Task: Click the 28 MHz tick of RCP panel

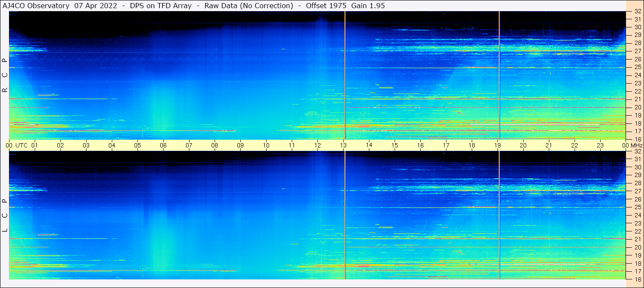Action: [638, 43]
